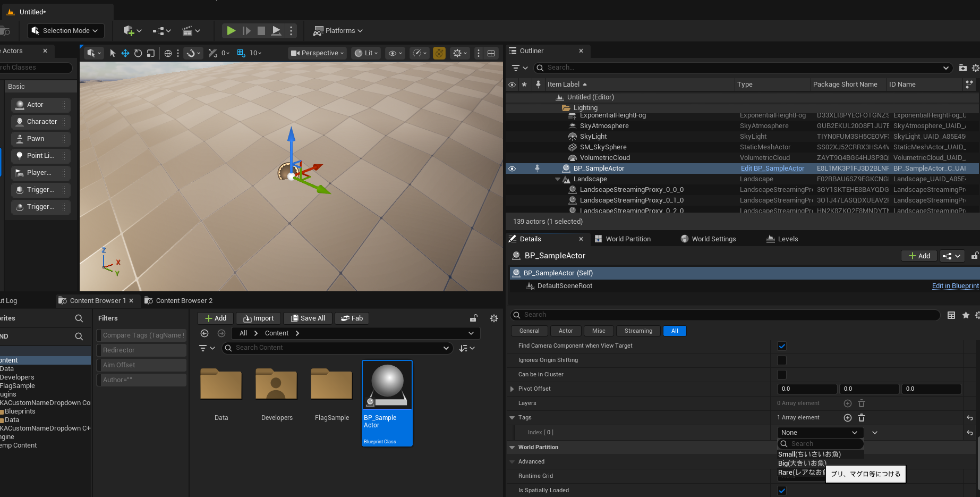The width and height of the screenshot is (980, 497).
Task: Click the Import button
Action: tap(258, 318)
